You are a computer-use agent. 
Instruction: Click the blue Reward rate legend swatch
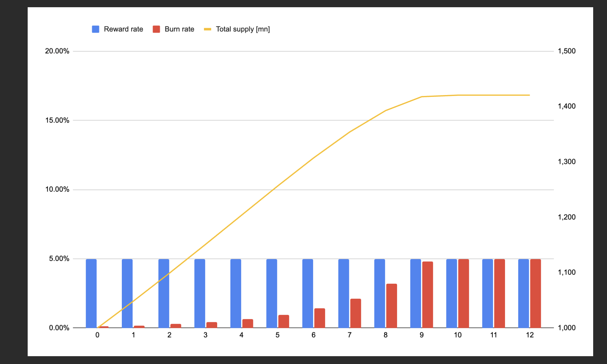(x=96, y=29)
